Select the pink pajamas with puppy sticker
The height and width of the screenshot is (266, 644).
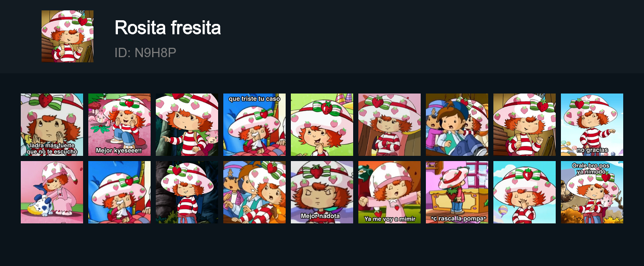(52, 192)
